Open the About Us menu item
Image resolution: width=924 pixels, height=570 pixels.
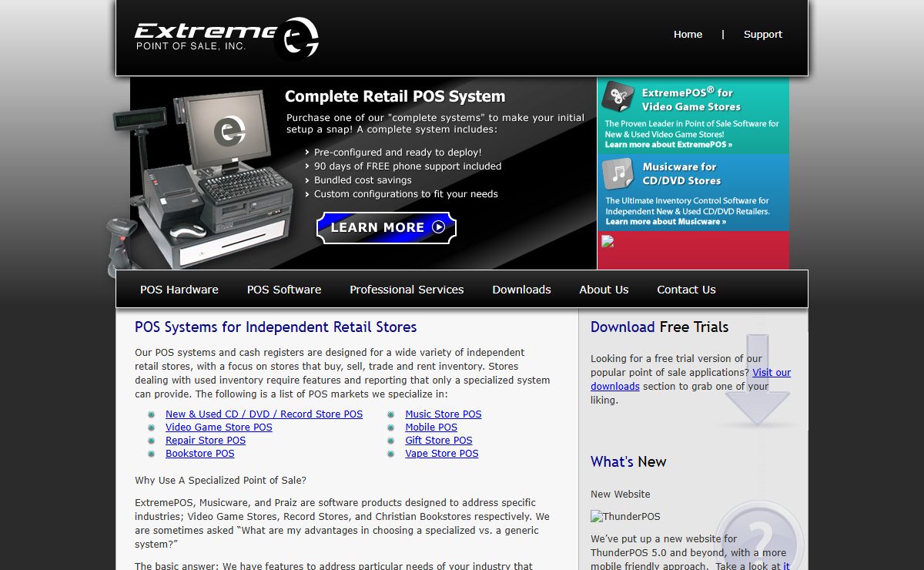604,290
